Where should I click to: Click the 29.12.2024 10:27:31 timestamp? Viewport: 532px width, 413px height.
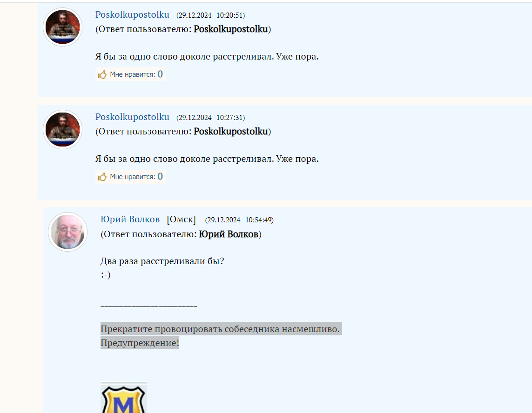211,118
